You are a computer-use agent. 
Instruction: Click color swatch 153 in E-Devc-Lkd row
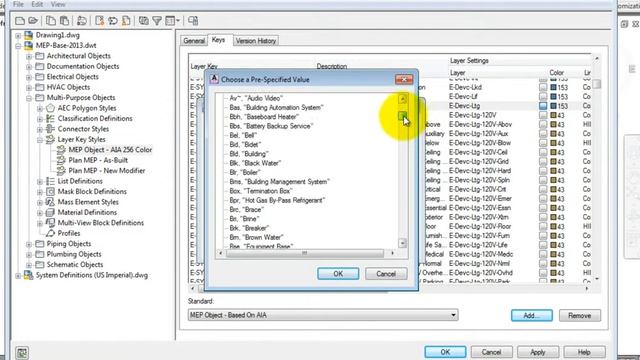pos(553,87)
